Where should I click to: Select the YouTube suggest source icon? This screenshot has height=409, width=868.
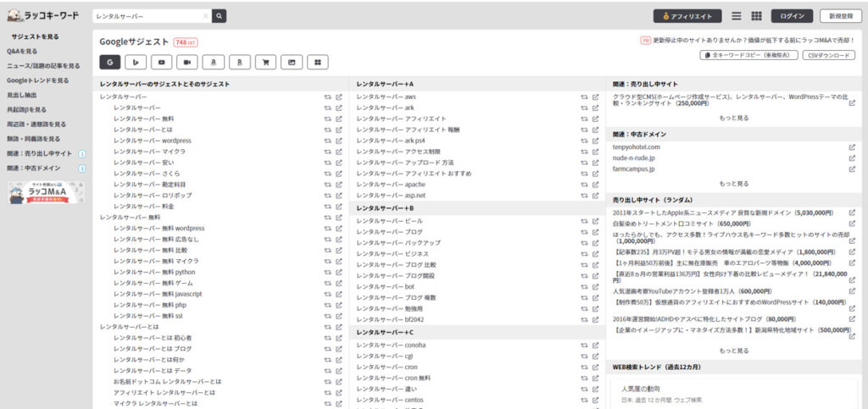162,63
